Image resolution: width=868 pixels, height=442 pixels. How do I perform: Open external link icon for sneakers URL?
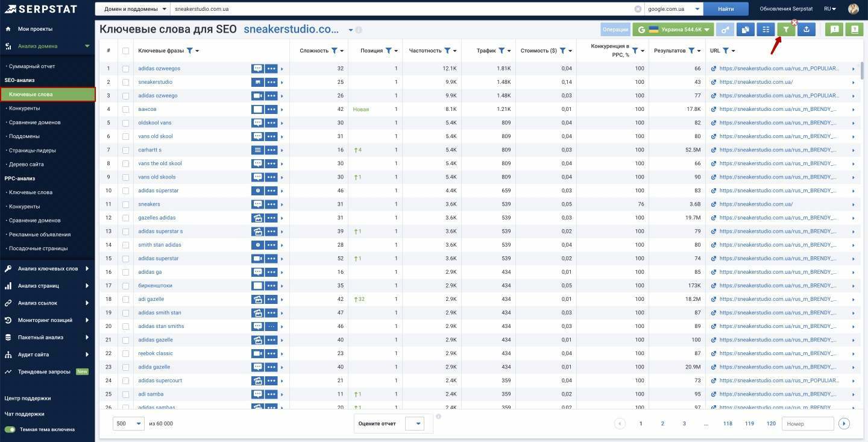[714, 204]
